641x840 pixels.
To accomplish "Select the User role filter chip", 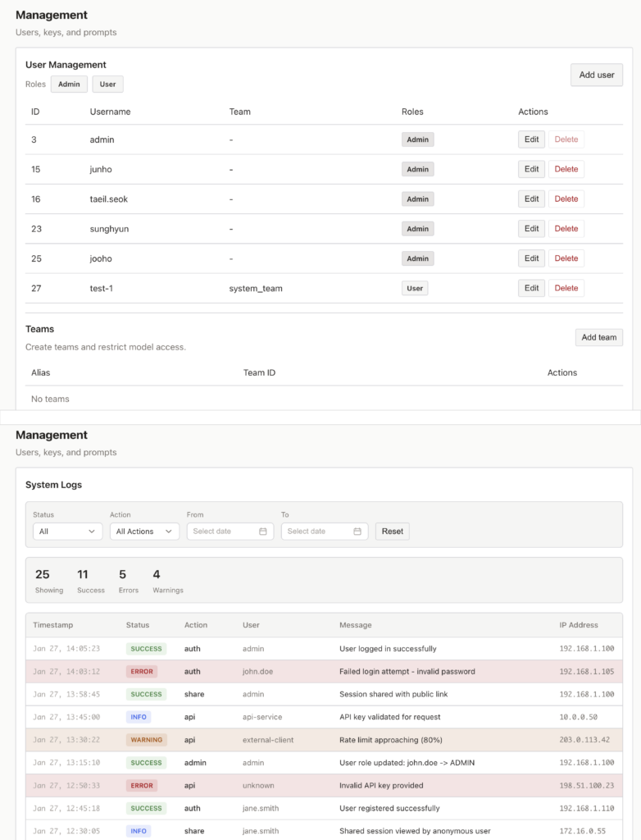I will click(107, 84).
